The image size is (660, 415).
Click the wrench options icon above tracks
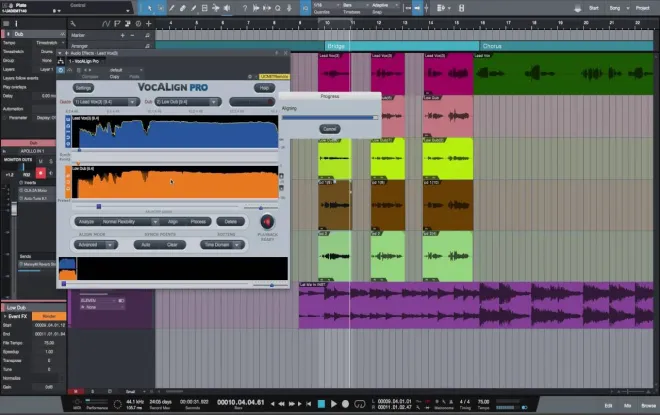(73, 24)
